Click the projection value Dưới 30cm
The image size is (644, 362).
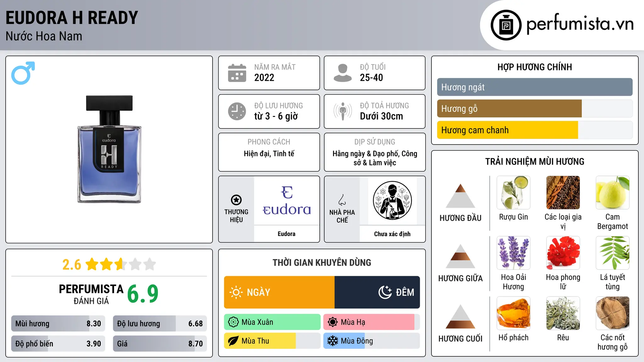381,116
